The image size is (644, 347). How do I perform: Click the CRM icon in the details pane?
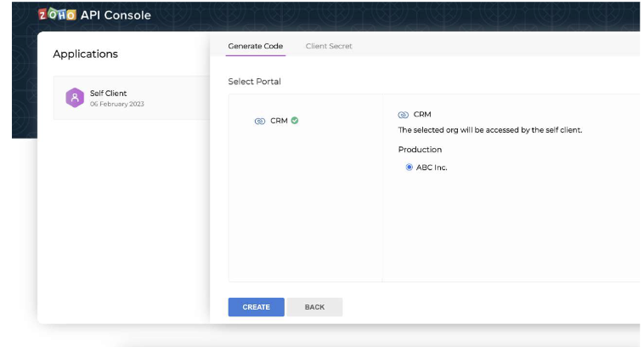coord(404,115)
